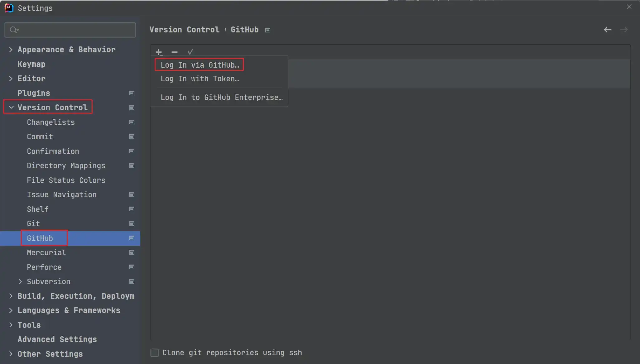Collapse the Version Control tree node
640x364 pixels.
11,108
